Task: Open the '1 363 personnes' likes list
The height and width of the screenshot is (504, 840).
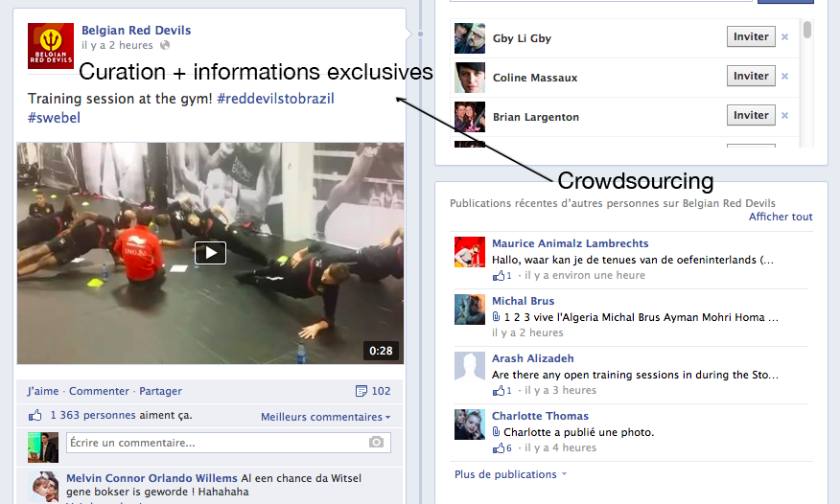Action: [93, 415]
